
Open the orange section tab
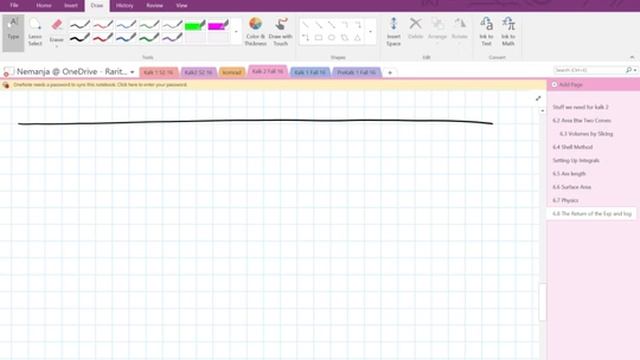tap(232, 72)
